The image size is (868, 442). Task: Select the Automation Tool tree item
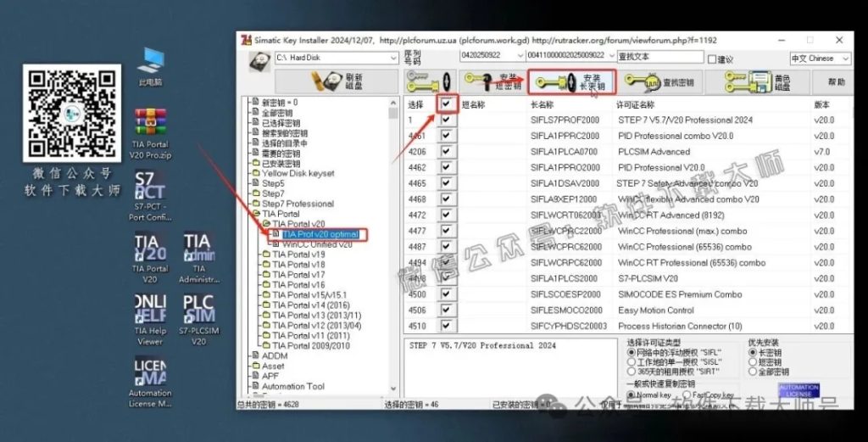coord(292,387)
